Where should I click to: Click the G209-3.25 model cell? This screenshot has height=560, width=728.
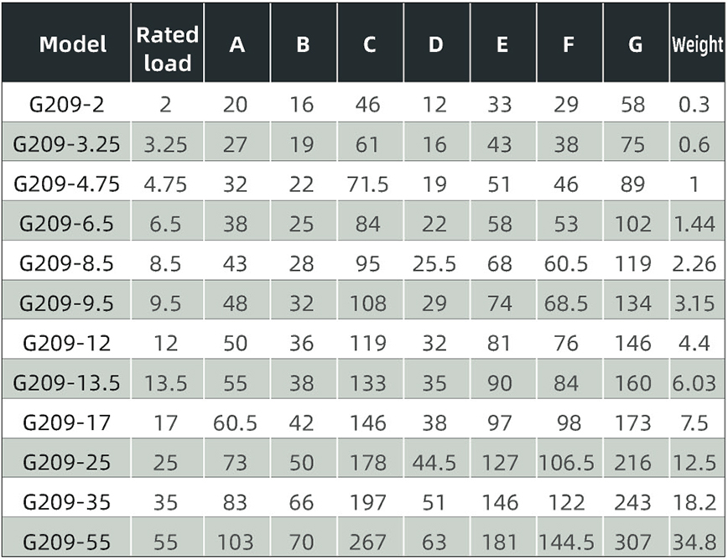click(x=66, y=144)
